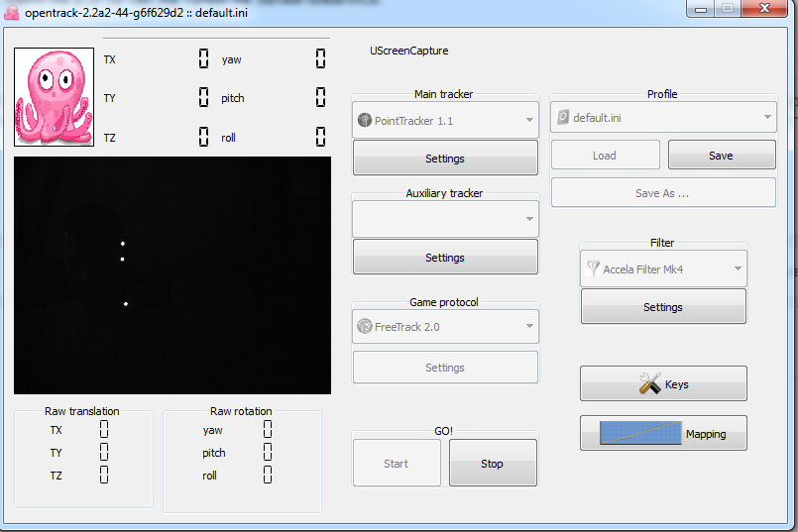The height and width of the screenshot is (532, 798).
Task: Expand the Main tracker dropdown arrow
Action: [529, 121]
